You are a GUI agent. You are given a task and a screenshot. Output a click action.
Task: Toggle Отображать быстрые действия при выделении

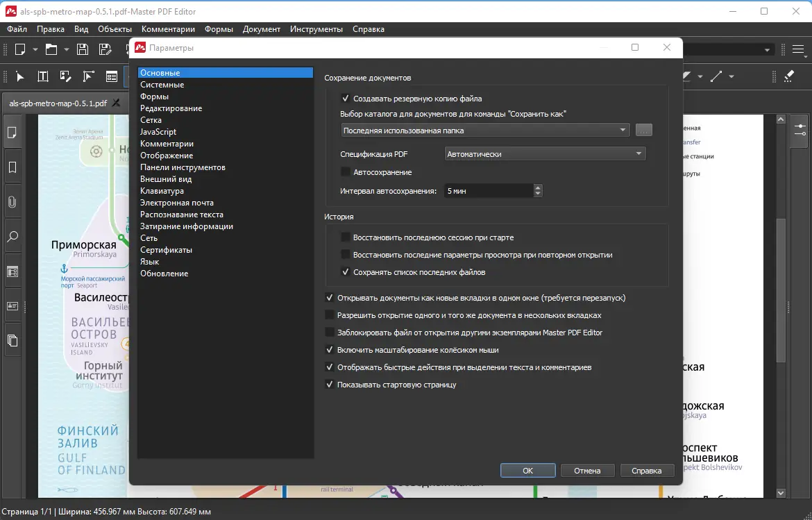click(x=330, y=367)
